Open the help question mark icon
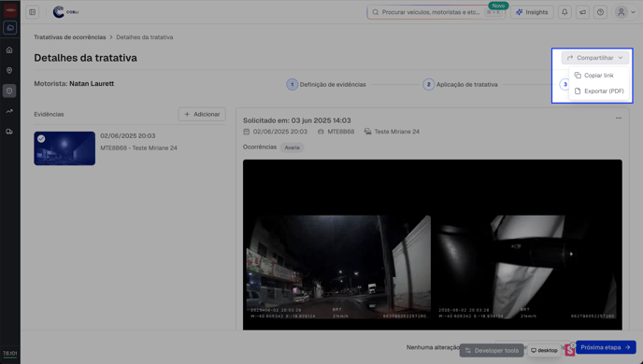643x364 pixels. [x=600, y=12]
